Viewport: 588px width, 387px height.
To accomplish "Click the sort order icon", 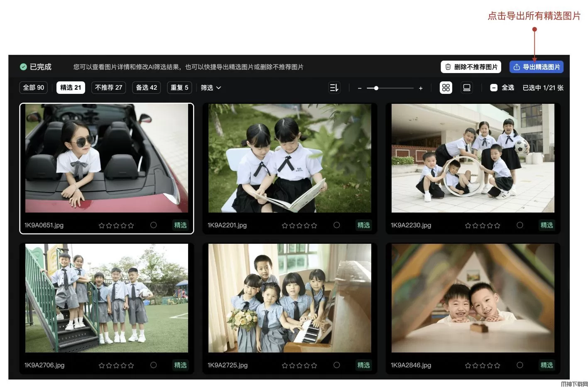I will click(x=334, y=88).
